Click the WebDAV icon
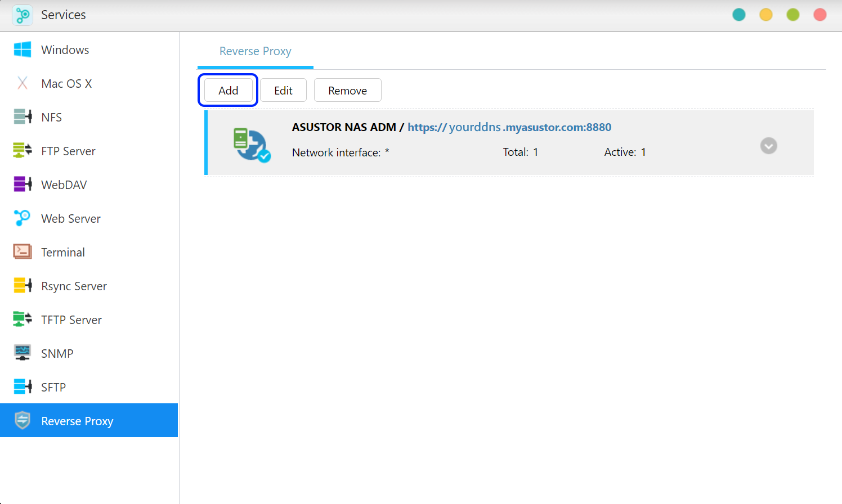 click(23, 184)
